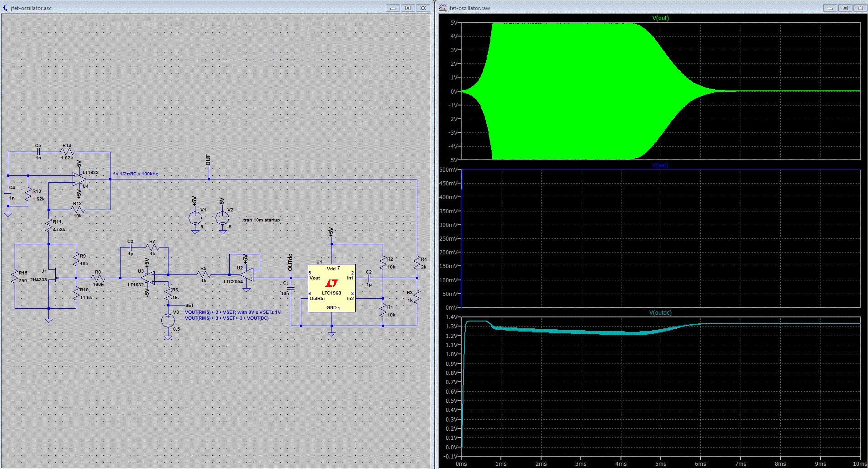The width and height of the screenshot is (868, 469).
Task: Click the V(out) trace label
Action: pyautogui.click(x=660, y=18)
